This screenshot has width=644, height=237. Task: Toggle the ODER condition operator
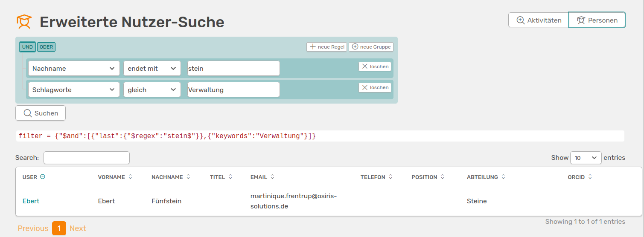coord(46,47)
